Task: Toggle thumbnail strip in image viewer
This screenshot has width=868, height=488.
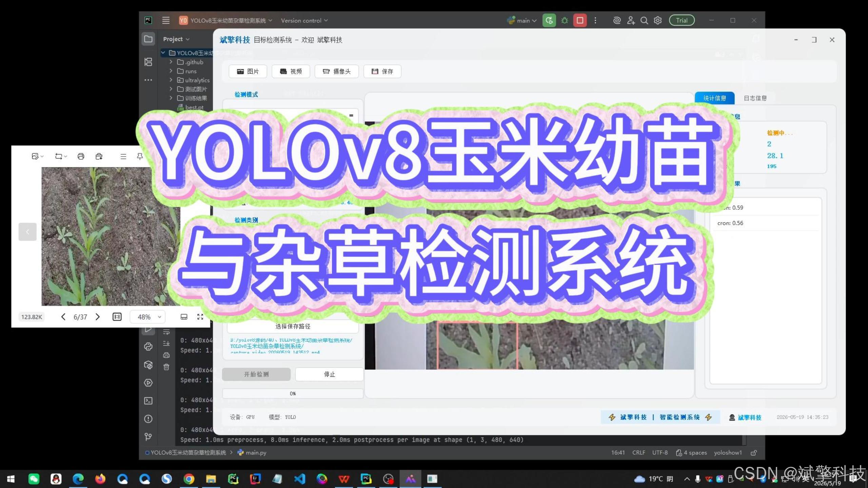Action: (x=184, y=317)
